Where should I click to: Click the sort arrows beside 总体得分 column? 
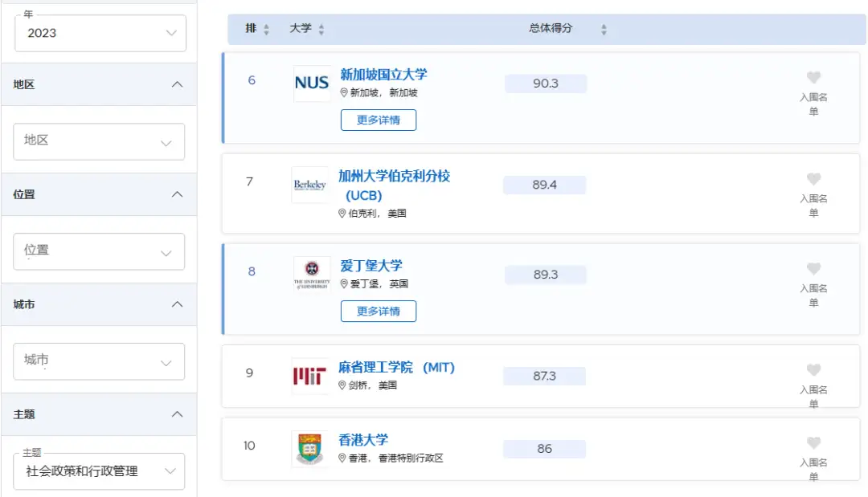pyautogui.click(x=604, y=30)
